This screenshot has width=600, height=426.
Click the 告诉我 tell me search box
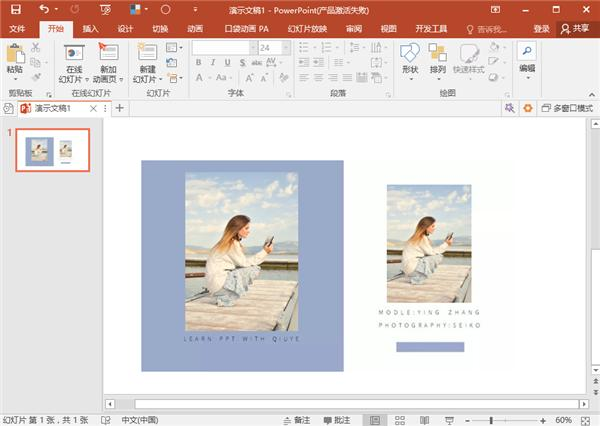click(x=487, y=29)
